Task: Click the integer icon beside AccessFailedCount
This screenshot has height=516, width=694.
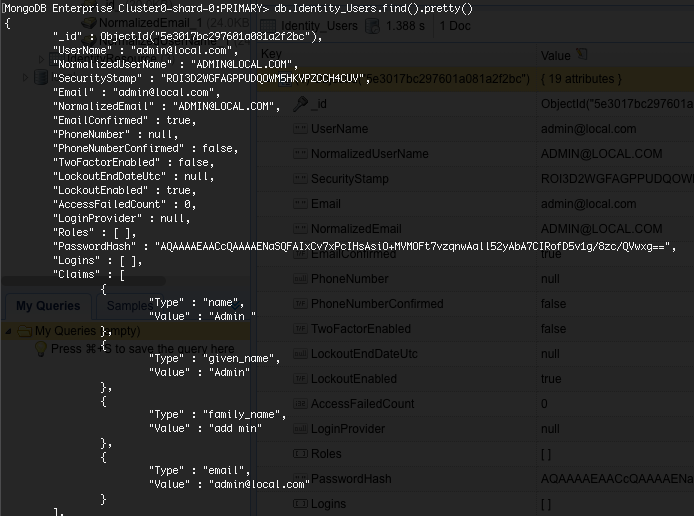Action: pos(300,404)
